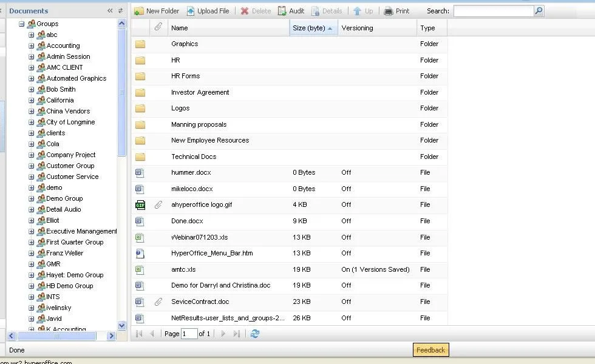Open the Audit tool

pyautogui.click(x=291, y=11)
